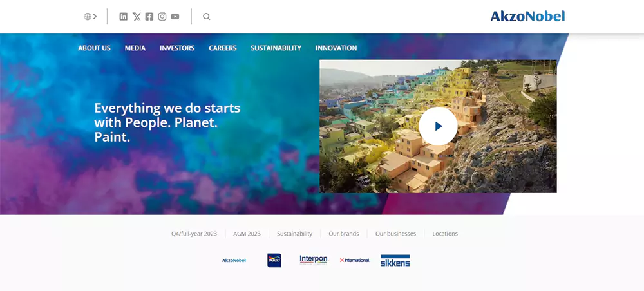Open the Locations link
Viewport: 644px width, 291px height.
coord(445,234)
